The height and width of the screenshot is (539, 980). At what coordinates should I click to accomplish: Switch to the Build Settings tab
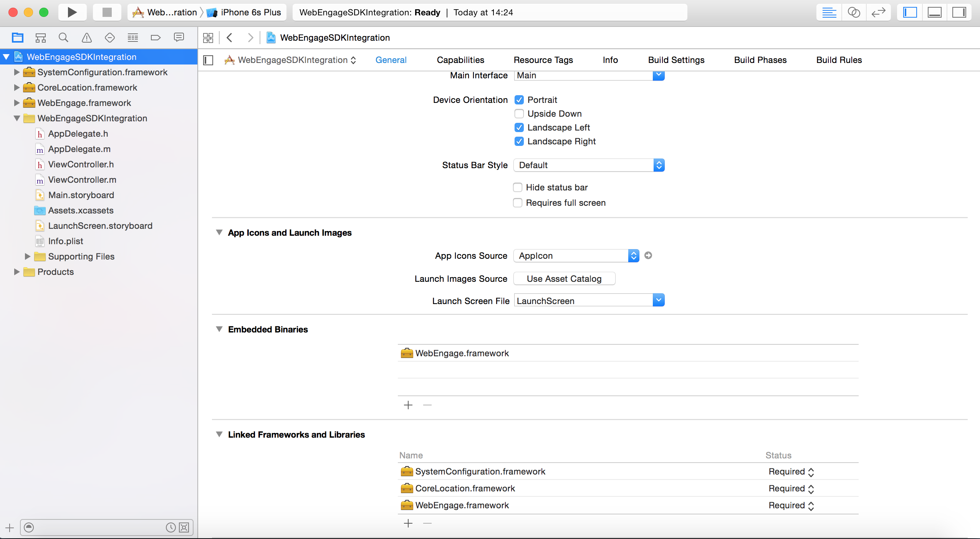676,60
